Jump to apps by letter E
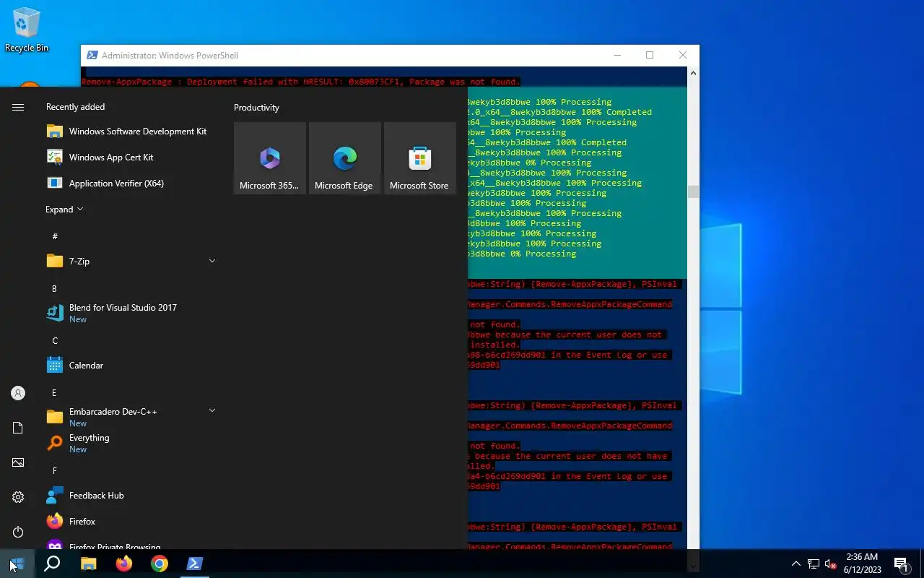The width and height of the screenshot is (924, 578). 54,393
